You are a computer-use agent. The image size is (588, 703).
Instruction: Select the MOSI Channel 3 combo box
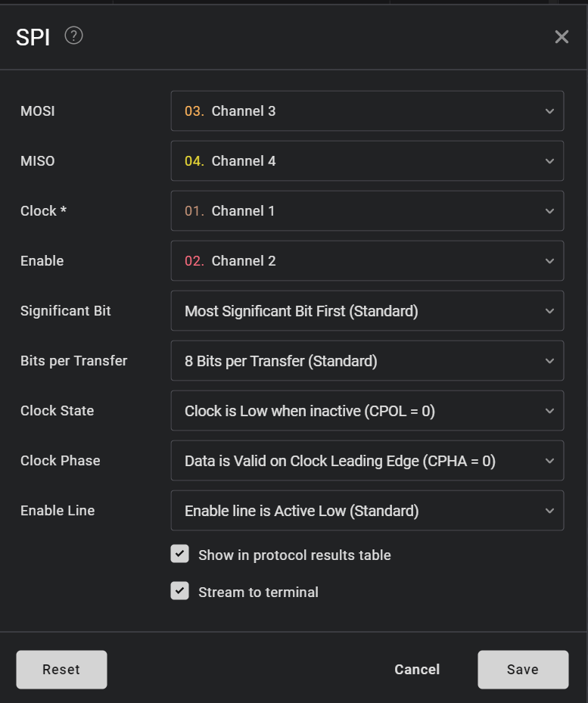coord(367,110)
